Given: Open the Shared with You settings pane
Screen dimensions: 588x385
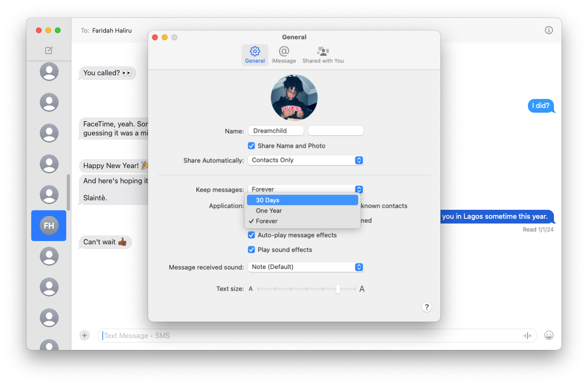Looking at the screenshot, I should click(323, 54).
